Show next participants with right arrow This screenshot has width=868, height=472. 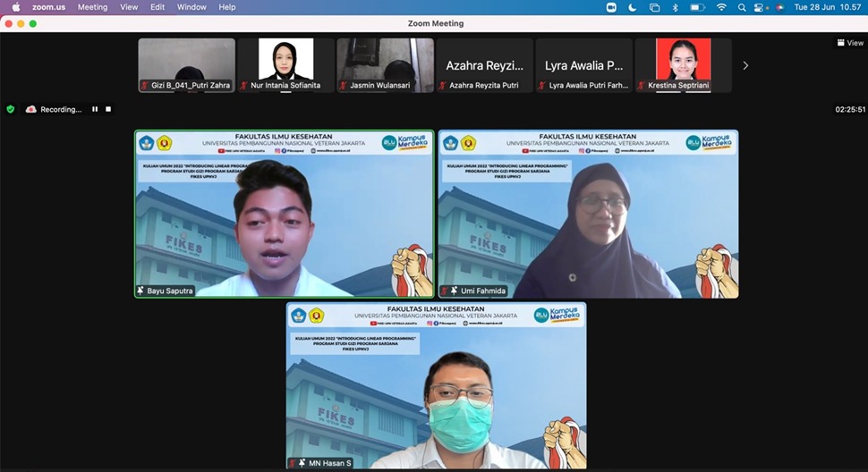click(745, 65)
